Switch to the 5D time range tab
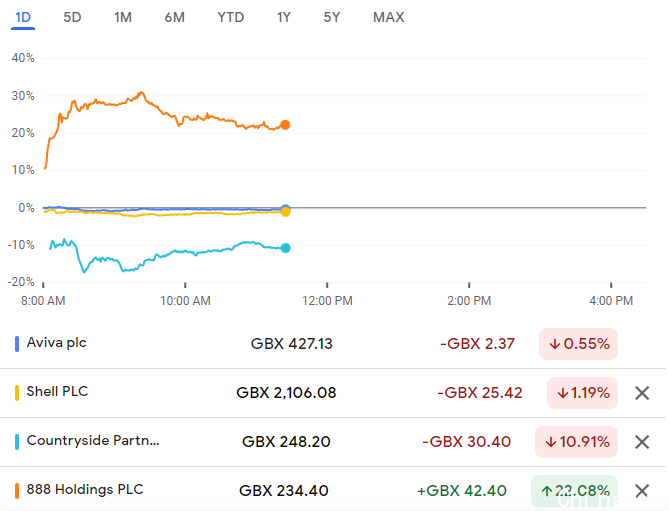 click(x=72, y=17)
